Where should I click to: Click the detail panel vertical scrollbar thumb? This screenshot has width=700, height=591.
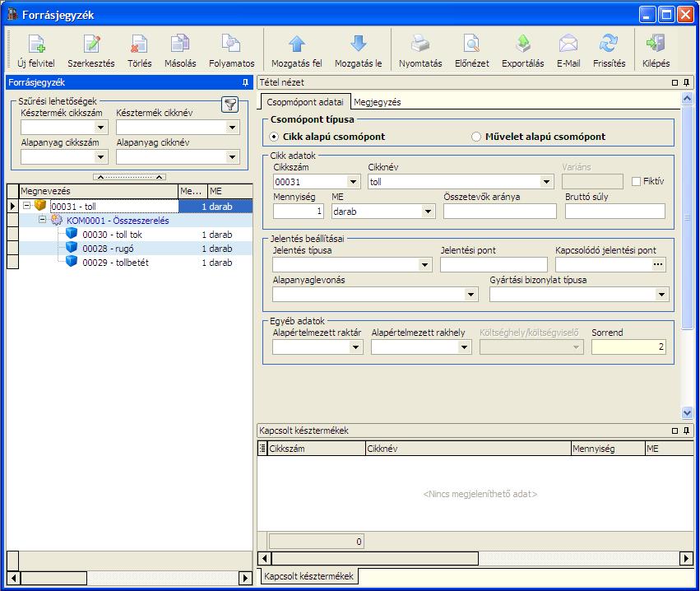click(687, 217)
